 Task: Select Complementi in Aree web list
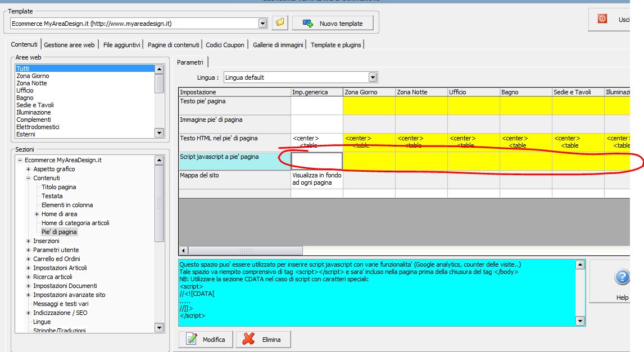click(84, 120)
